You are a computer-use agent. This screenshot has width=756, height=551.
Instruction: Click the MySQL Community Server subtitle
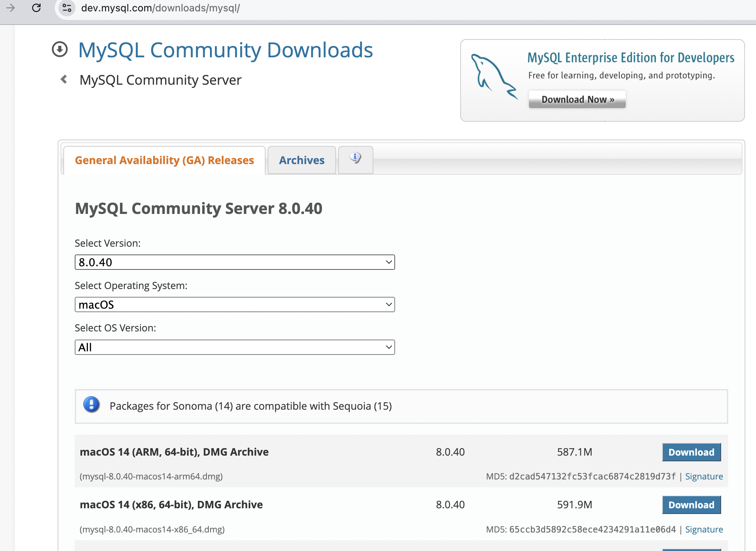(161, 80)
